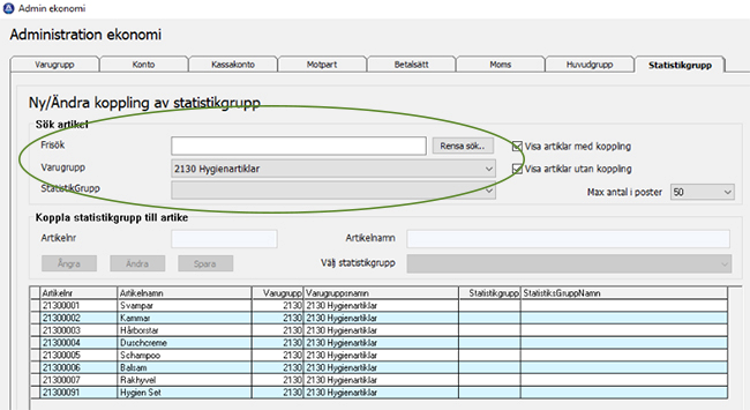Click the Spara button
The width and height of the screenshot is (750, 410).
(x=205, y=264)
